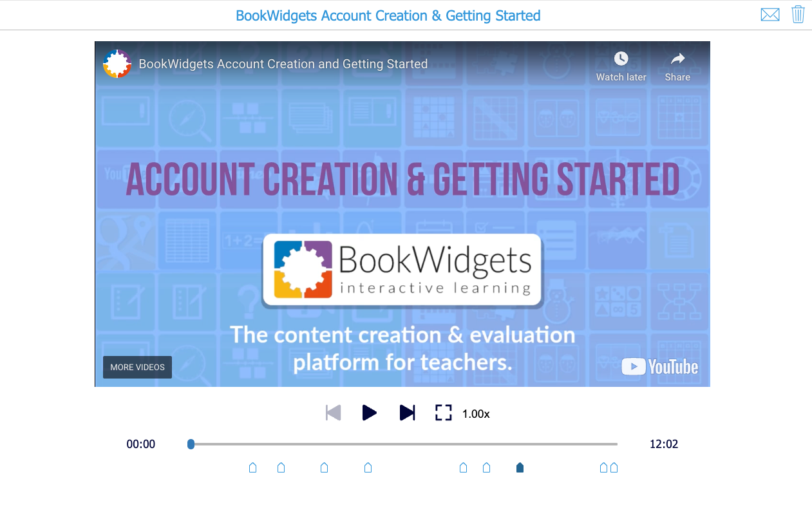Click the BookWidgets channel logo
This screenshot has height=515, width=812.
click(x=117, y=64)
